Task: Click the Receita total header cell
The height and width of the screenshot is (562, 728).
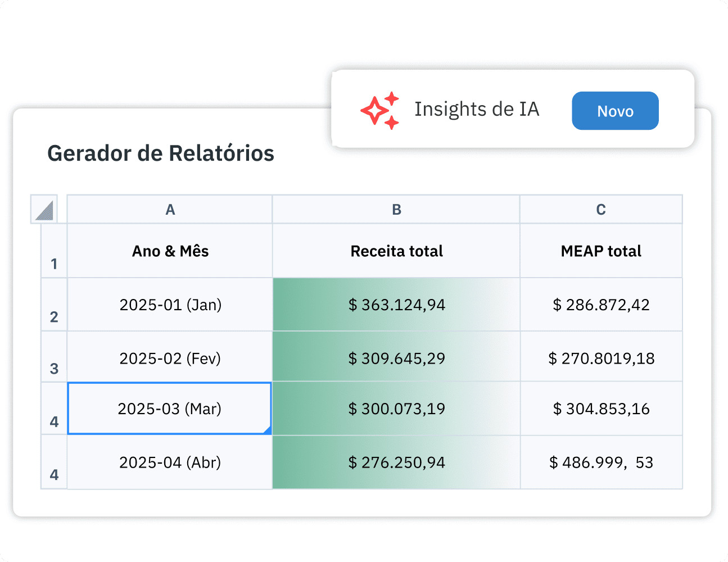Action: [396, 251]
